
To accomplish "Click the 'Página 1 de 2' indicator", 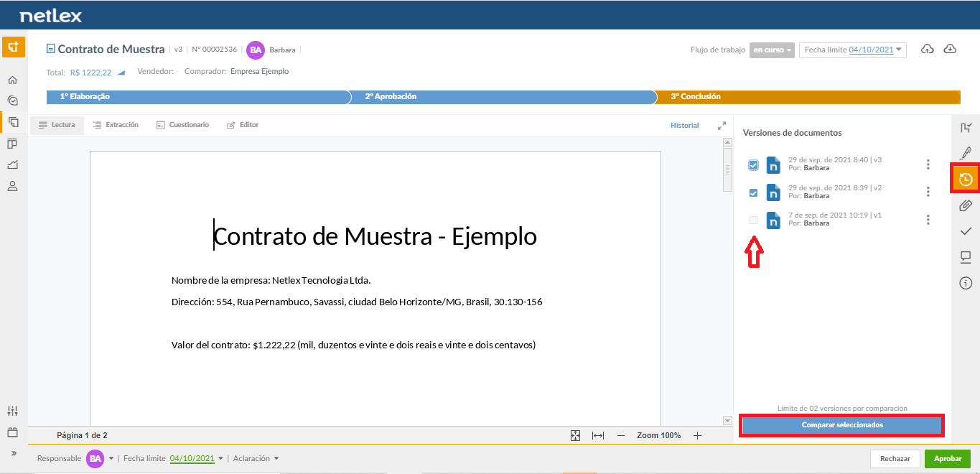I will 82,435.
